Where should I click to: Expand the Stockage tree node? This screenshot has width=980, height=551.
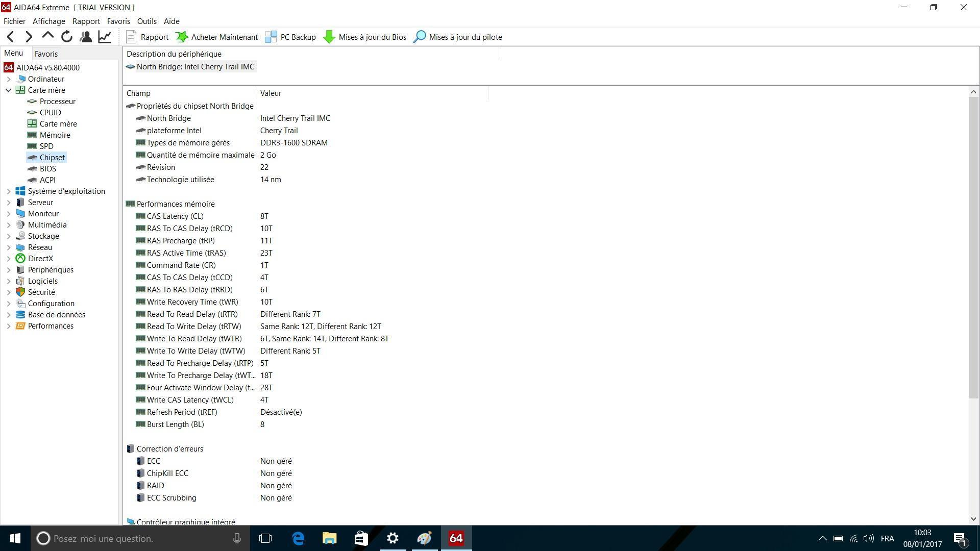tap(9, 236)
